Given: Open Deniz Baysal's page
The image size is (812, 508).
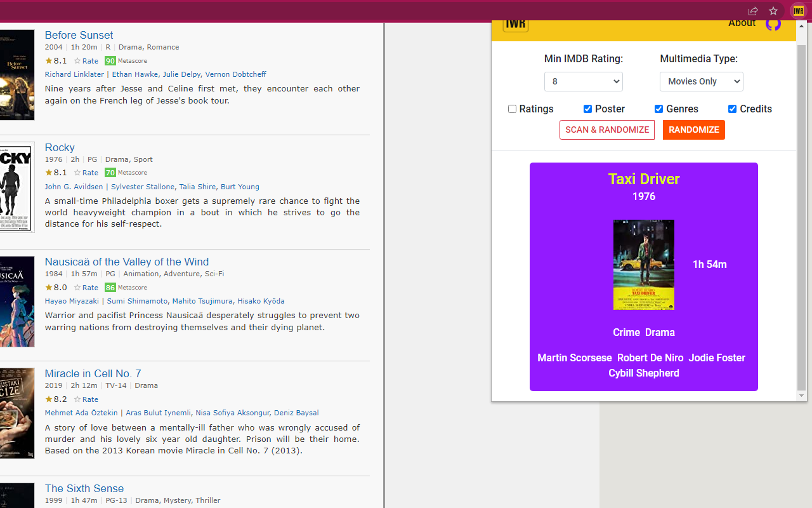Looking at the screenshot, I should tap(296, 413).
